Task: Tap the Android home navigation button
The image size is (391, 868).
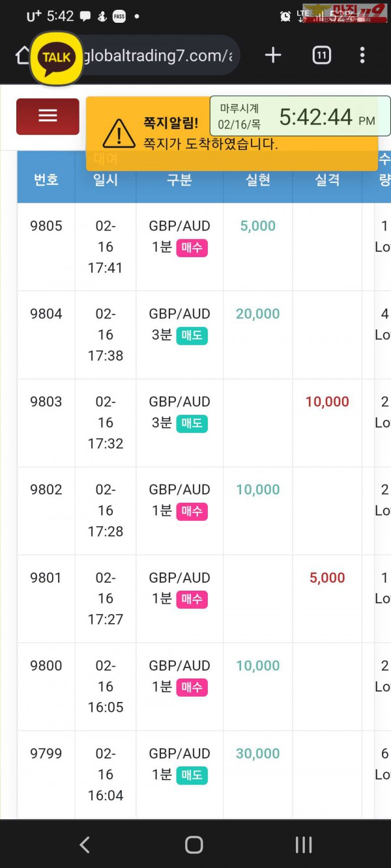Action: point(194,845)
